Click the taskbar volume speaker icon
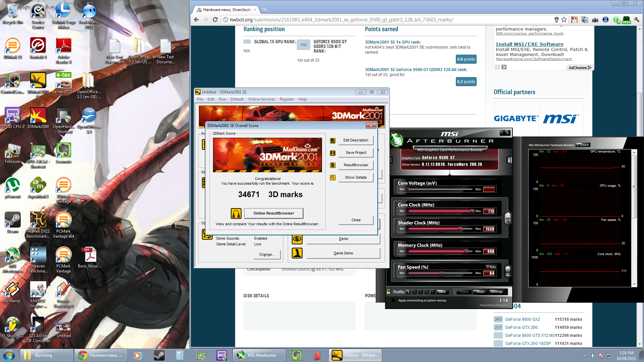 593,356
